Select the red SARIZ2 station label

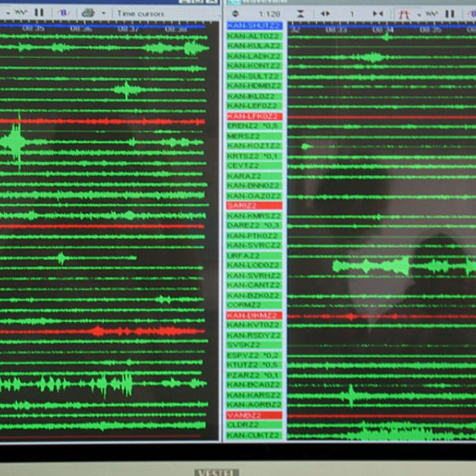point(254,205)
